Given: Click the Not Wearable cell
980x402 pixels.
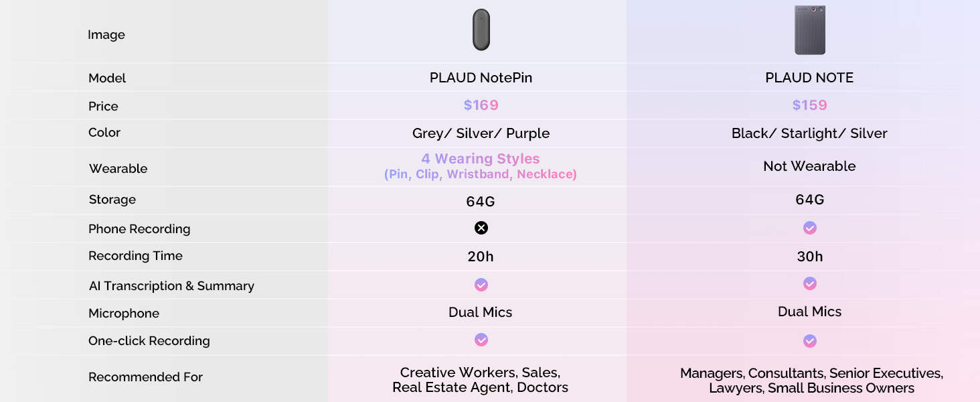Looking at the screenshot, I should click(x=809, y=166).
